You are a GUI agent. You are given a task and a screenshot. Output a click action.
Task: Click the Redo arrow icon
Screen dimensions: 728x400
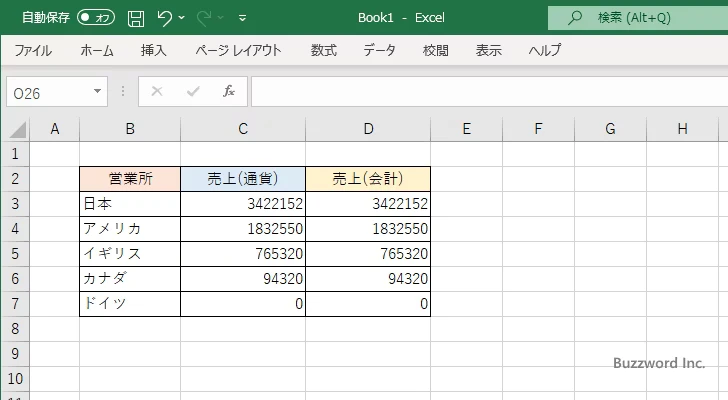[204, 18]
